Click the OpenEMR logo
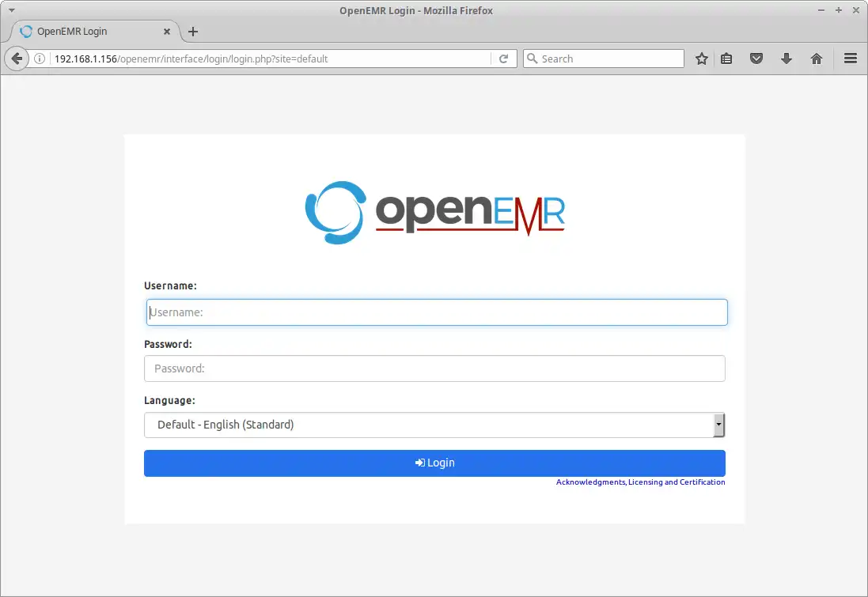This screenshot has width=868, height=597. [434, 211]
